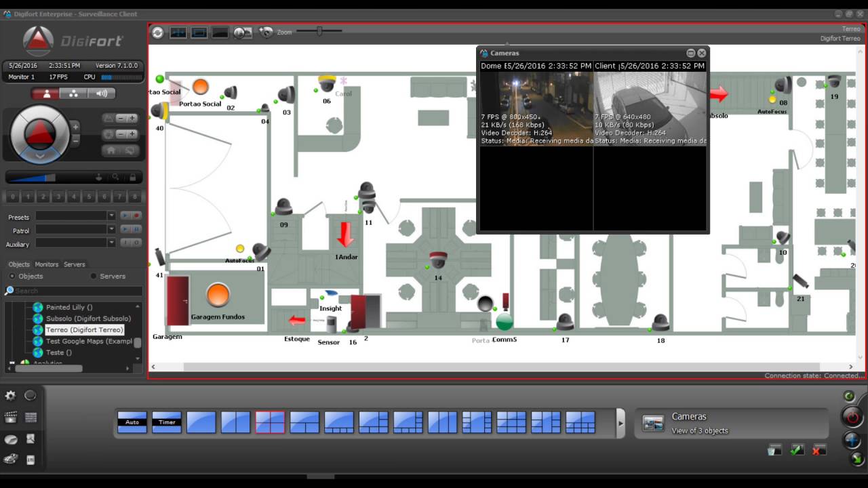Open media playback clapperboard icon
Screen dimensions: 868x488
(x=10, y=418)
